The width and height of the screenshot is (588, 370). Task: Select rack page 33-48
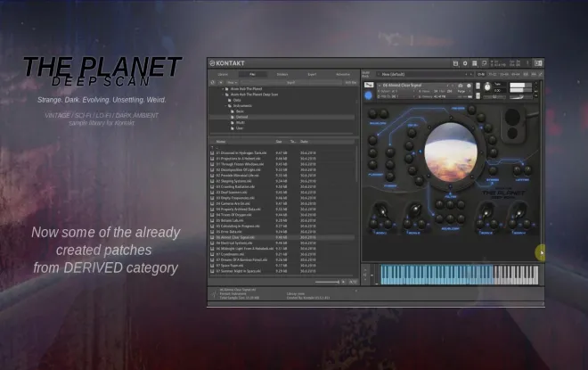click(x=504, y=74)
